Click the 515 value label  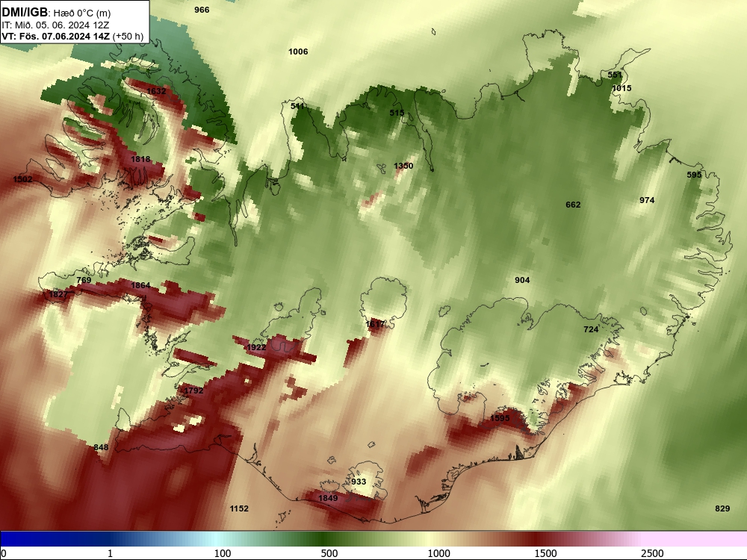(x=397, y=113)
